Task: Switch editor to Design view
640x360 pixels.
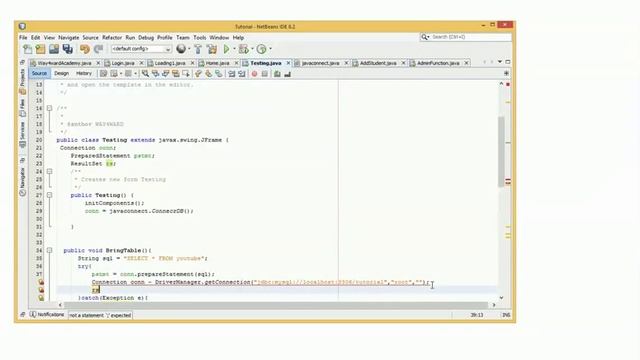Action: 61,73
